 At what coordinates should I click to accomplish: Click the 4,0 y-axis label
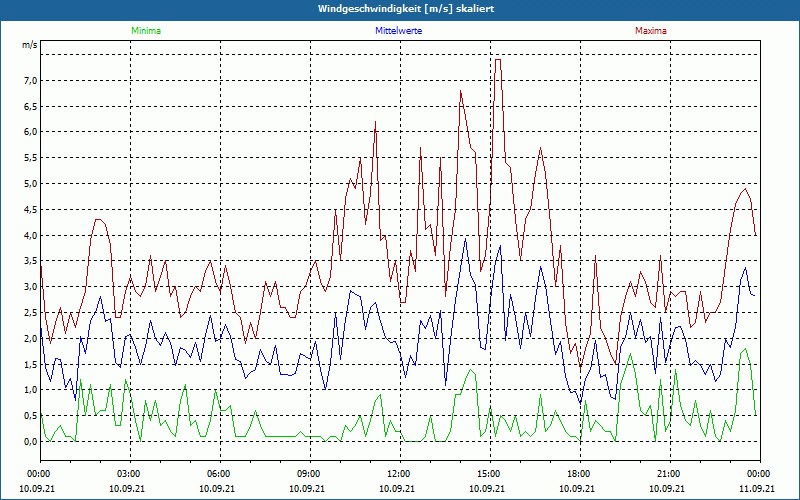(x=31, y=235)
